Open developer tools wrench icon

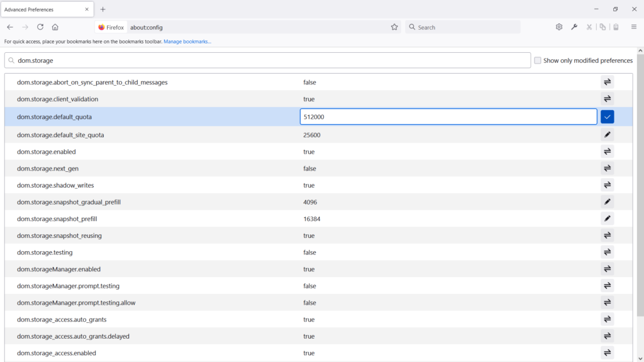574,27
